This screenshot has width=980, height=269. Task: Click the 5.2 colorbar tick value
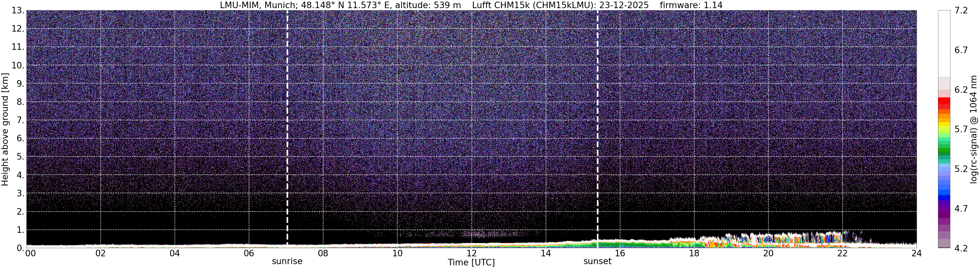click(x=960, y=169)
